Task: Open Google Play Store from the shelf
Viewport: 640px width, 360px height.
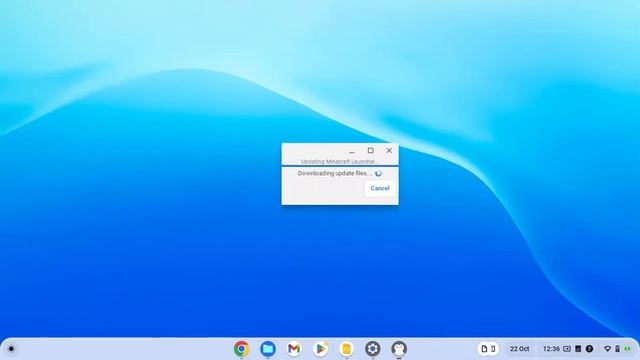Action: point(320,349)
